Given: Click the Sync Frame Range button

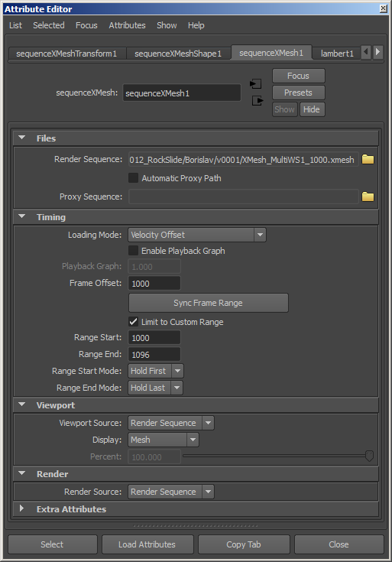Looking at the screenshot, I should tap(208, 303).
